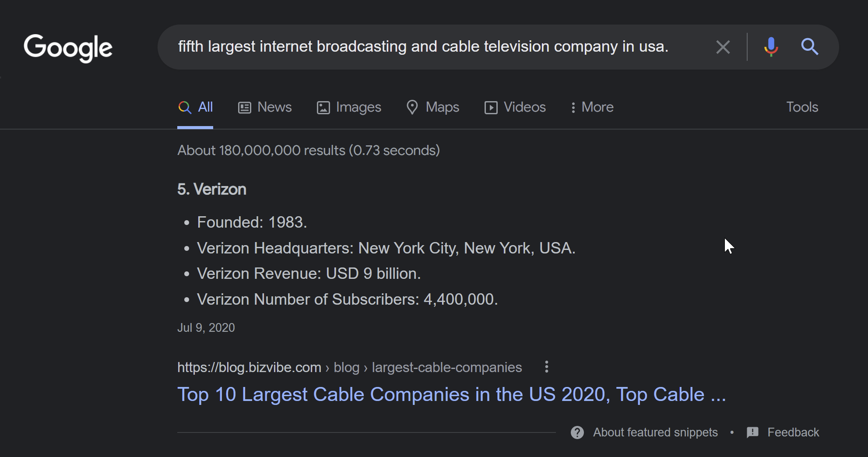The height and width of the screenshot is (457, 868).
Task: Send feedback via Feedback link
Action: click(x=793, y=432)
